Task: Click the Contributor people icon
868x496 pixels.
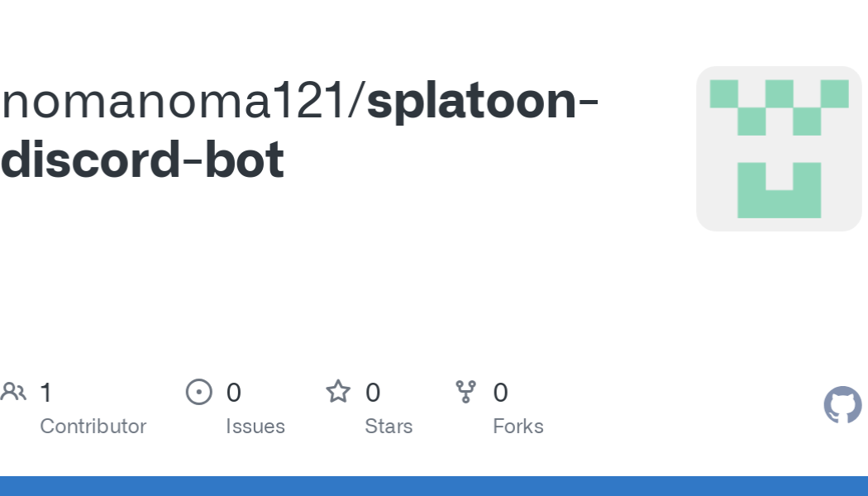Action: pyautogui.click(x=13, y=392)
